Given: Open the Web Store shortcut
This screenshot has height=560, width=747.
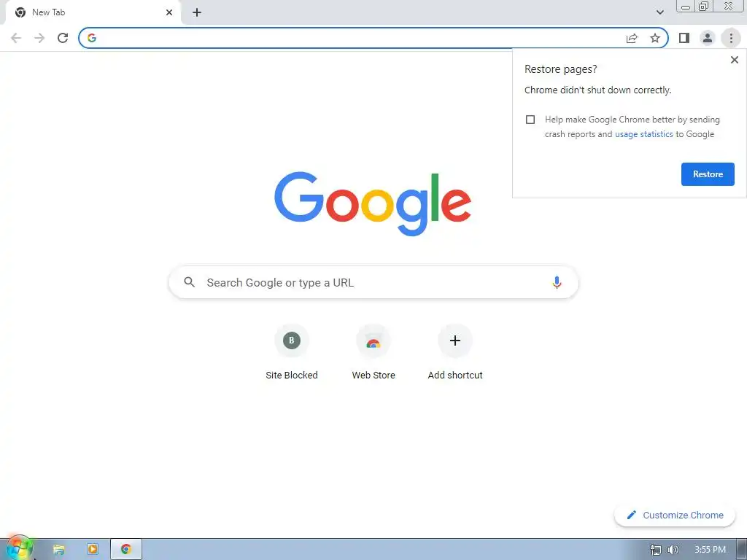Looking at the screenshot, I should (373, 353).
